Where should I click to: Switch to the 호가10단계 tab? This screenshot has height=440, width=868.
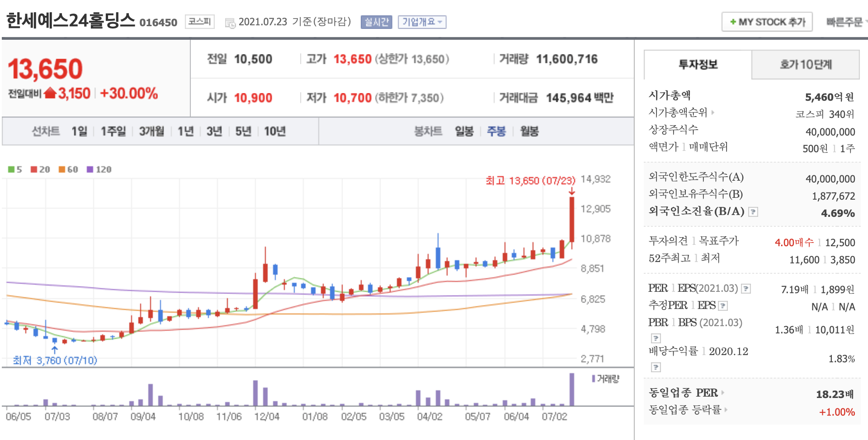pyautogui.click(x=806, y=65)
